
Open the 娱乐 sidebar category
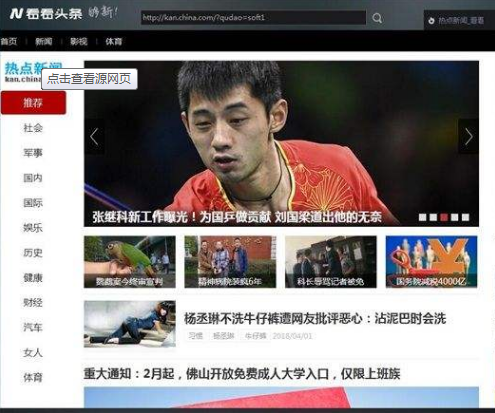[33, 228]
